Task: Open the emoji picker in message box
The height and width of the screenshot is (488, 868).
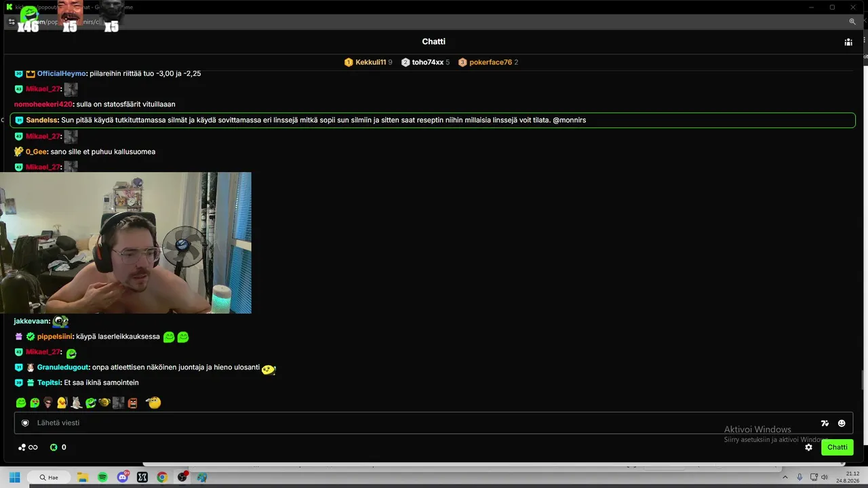Action: click(842, 423)
